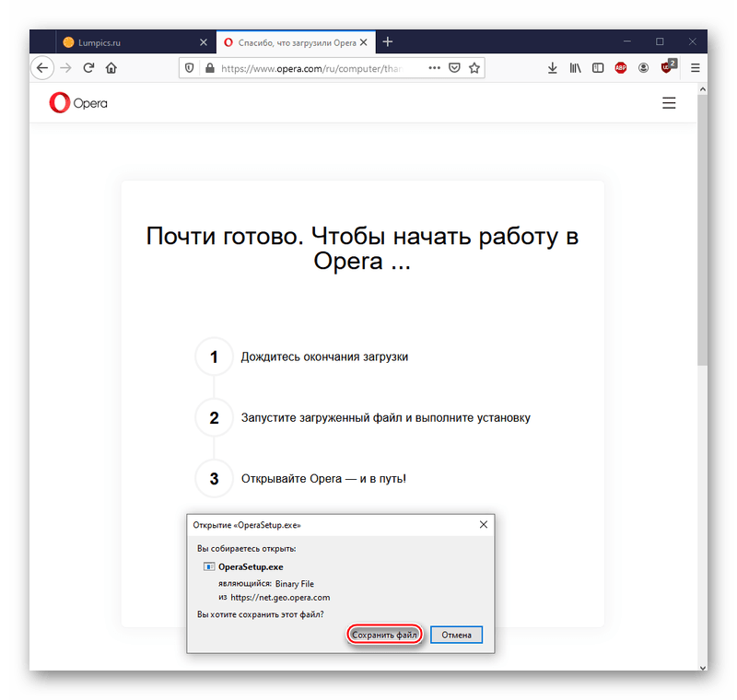Reload the current page

click(x=88, y=68)
